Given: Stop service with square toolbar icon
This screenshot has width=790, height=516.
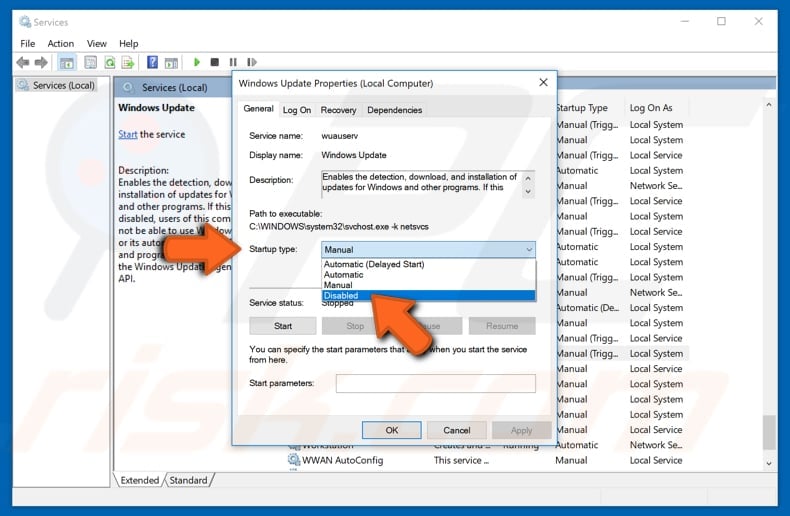Looking at the screenshot, I should point(215,62).
